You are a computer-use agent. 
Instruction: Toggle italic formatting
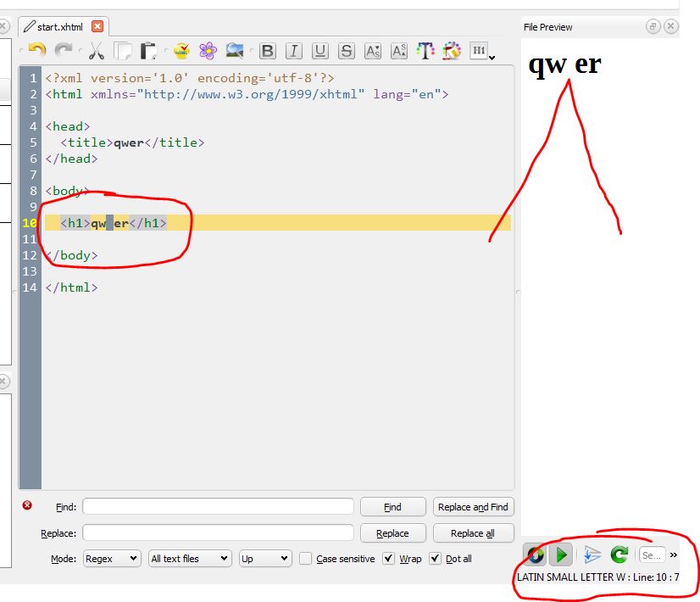(x=294, y=51)
